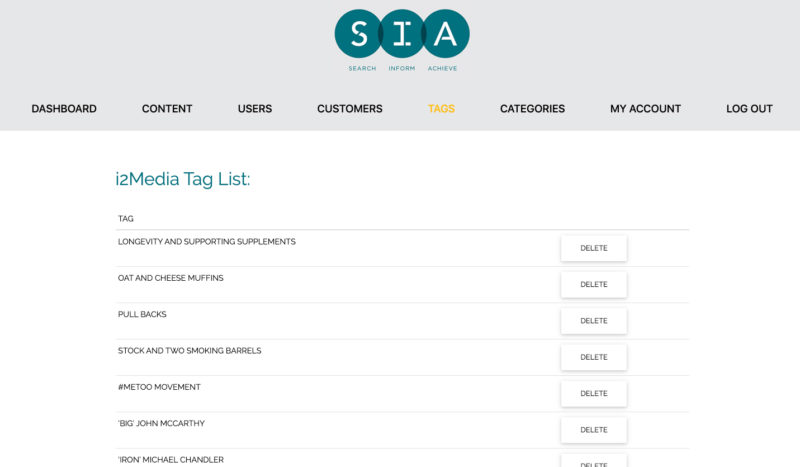Select the Tags navigation item

441,109
